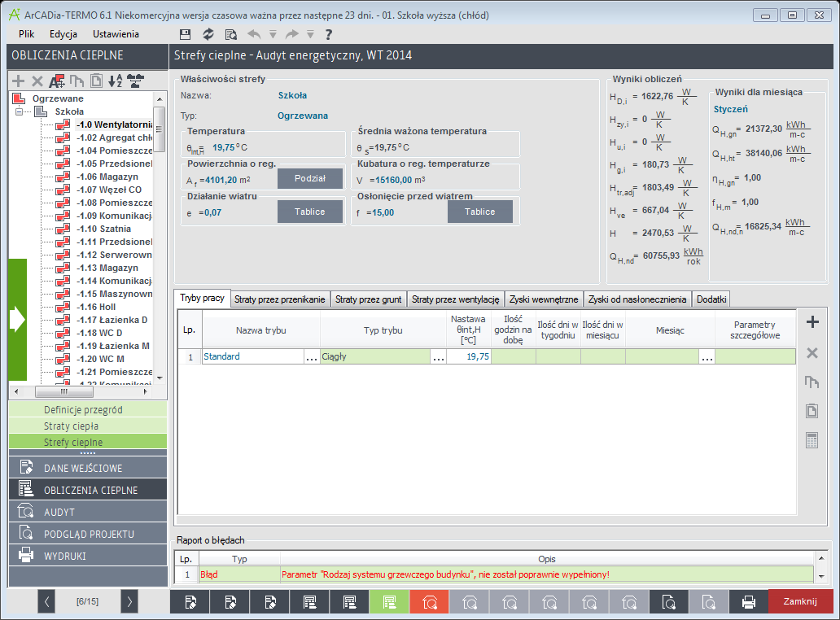Select room -1.0 Wentylatornia in the tree
840x620 pixels.
[x=114, y=124]
